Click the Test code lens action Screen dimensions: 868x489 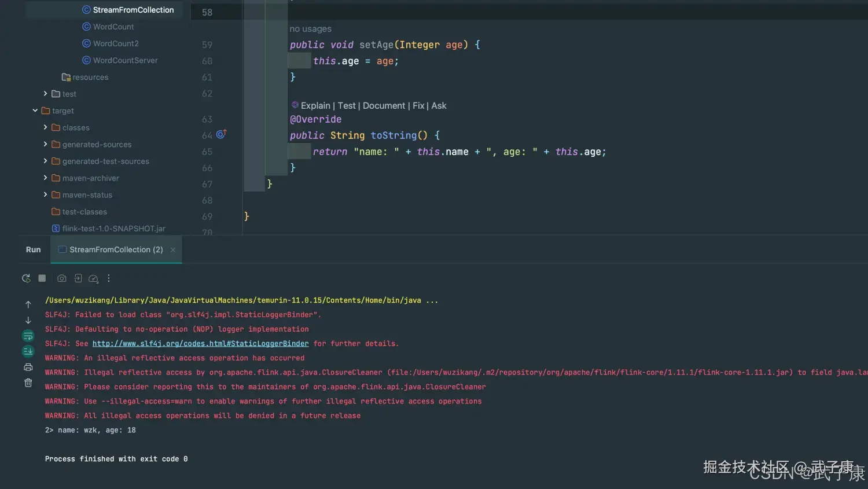tap(347, 105)
